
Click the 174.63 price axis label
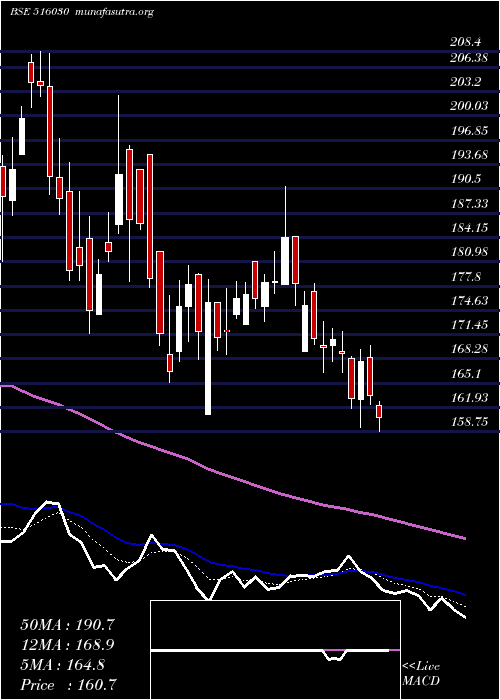[x=469, y=300]
